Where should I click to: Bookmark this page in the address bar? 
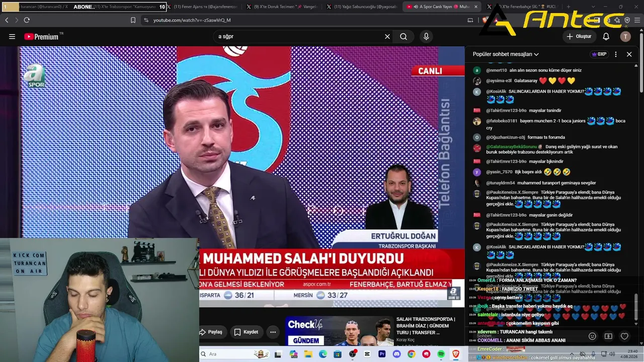[x=133, y=20]
